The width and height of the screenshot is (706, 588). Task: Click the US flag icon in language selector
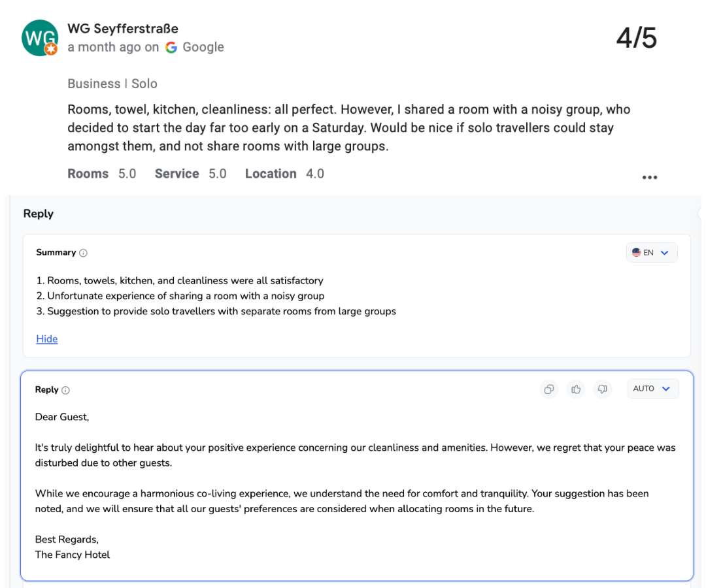637,252
